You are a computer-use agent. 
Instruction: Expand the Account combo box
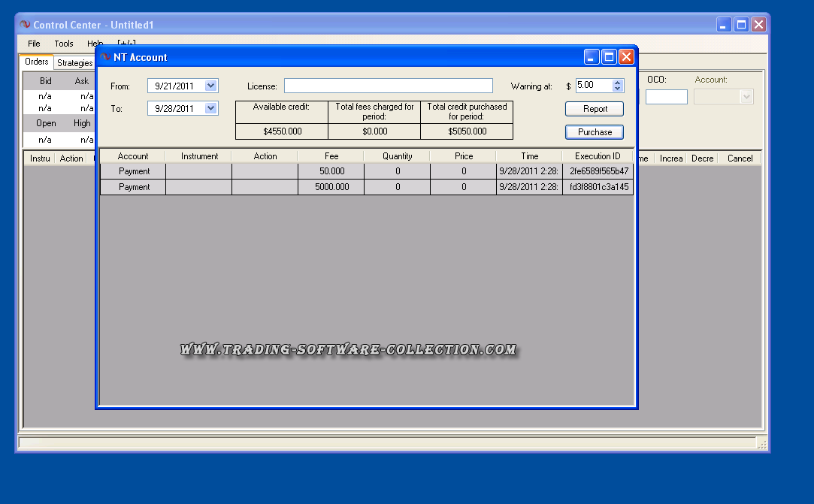(x=746, y=97)
